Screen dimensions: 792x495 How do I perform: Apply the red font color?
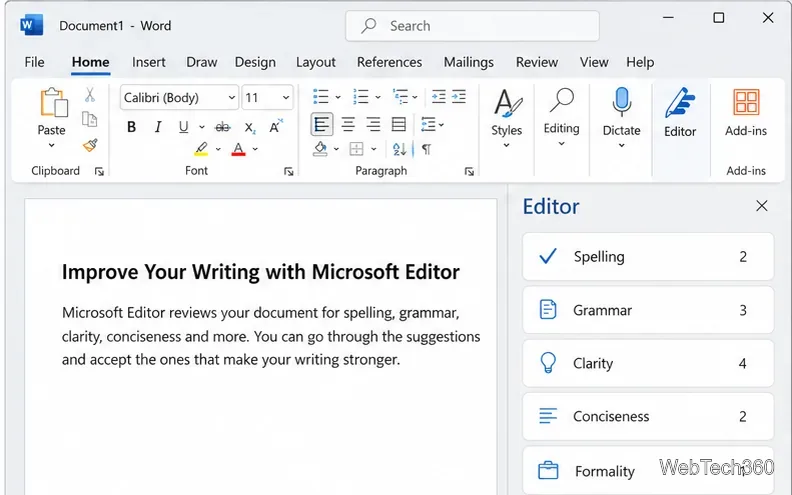238,149
